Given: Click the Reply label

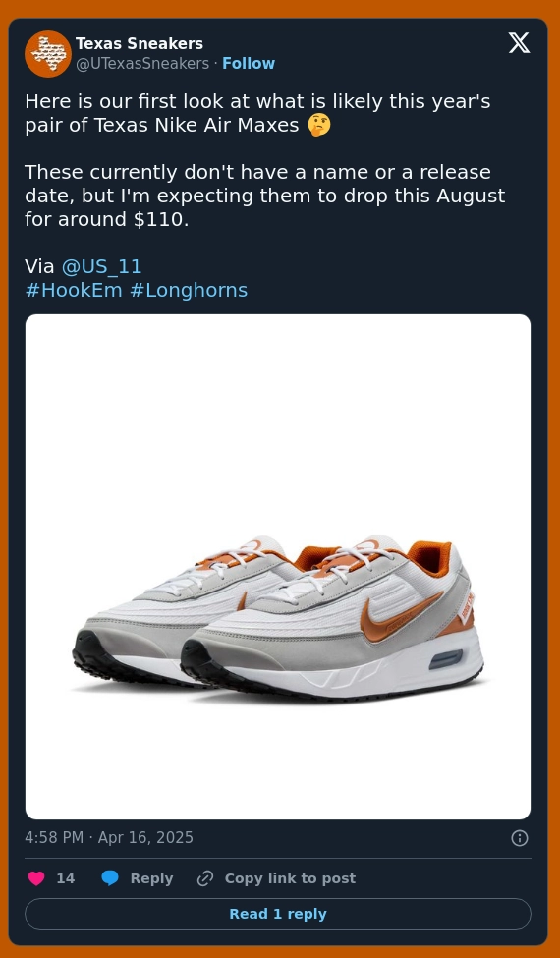Looking at the screenshot, I should (x=151, y=878).
